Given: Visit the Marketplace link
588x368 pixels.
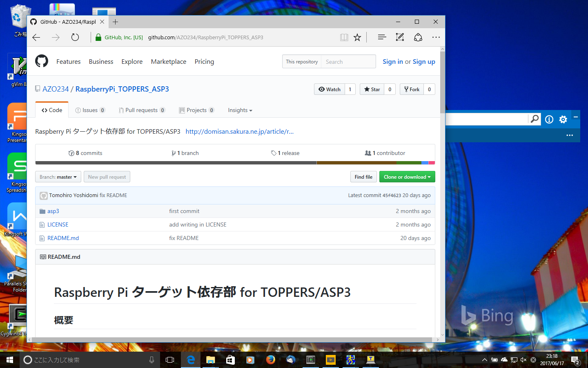Looking at the screenshot, I should (x=169, y=61).
